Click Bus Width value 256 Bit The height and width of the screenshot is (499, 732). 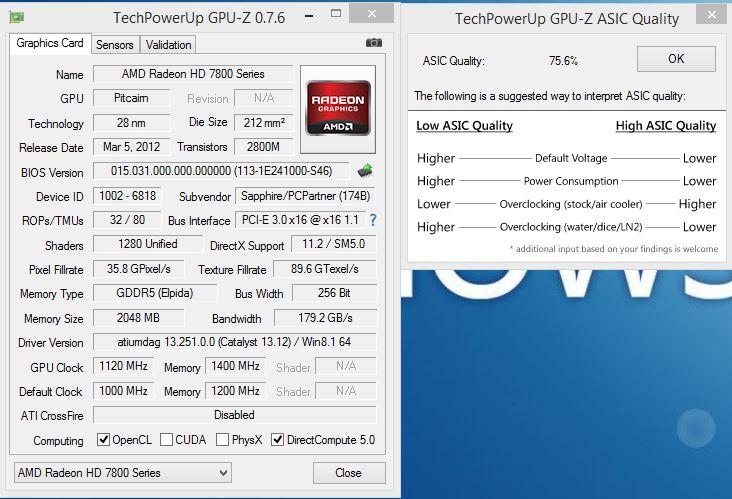tap(334, 293)
